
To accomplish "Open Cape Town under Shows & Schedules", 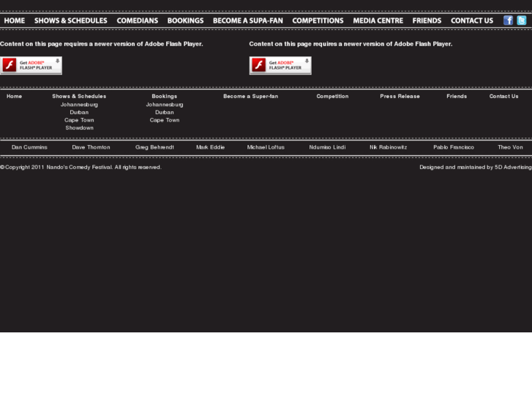I will point(79,120).
